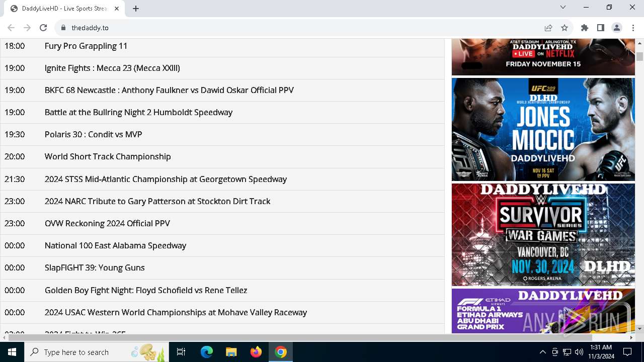Share this page icon
The width and height of the screenshot is (644, 362).
(x=548, y=28)
